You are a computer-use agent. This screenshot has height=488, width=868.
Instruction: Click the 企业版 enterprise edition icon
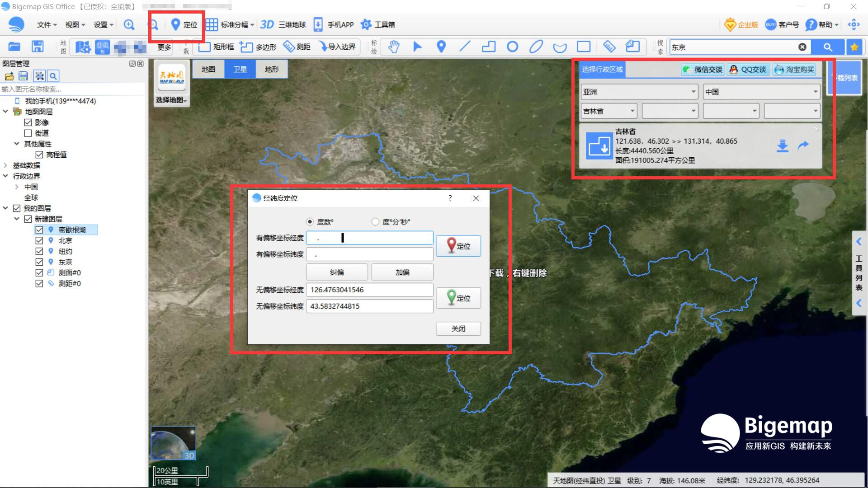[741, 24]
